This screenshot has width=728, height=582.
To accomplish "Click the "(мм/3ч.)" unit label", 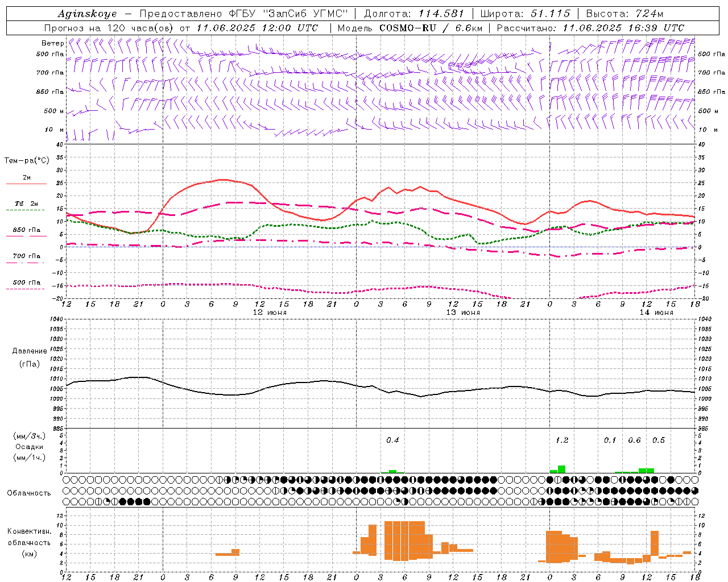I will (29, 436).
